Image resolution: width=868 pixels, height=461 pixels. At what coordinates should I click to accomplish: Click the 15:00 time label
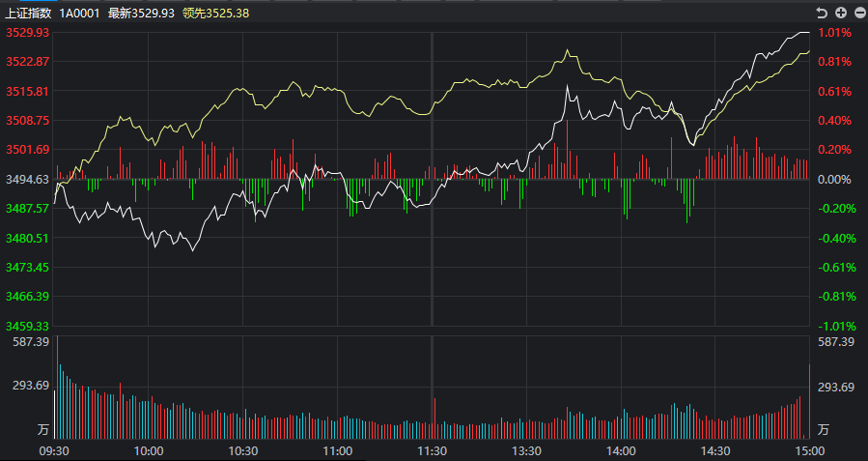click(x=809, y=451)
